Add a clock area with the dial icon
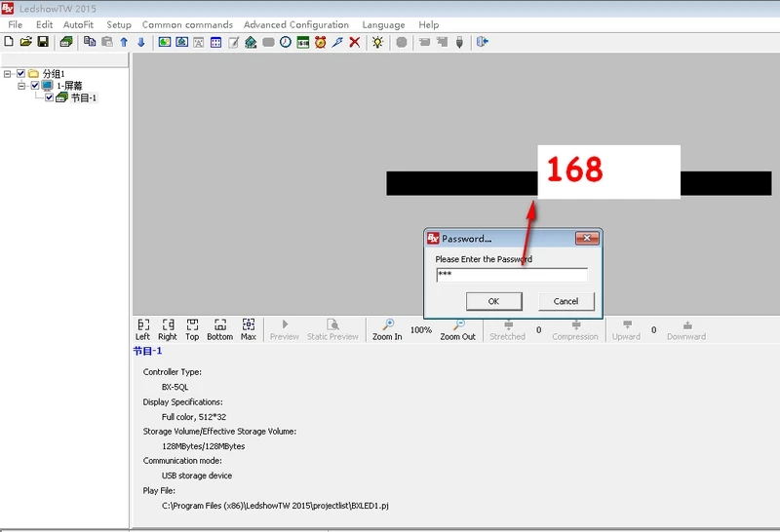This screenshot has height=532, width=780. coord(285,42)
